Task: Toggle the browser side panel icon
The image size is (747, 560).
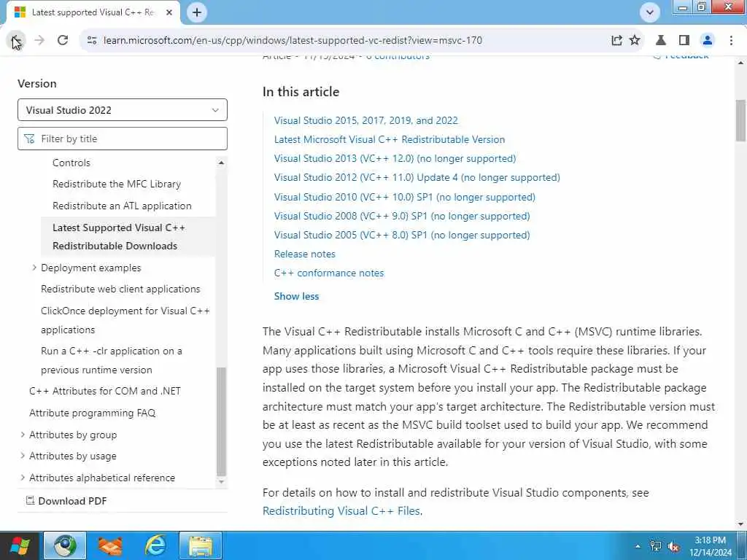Action: click(x=684, y=41)
